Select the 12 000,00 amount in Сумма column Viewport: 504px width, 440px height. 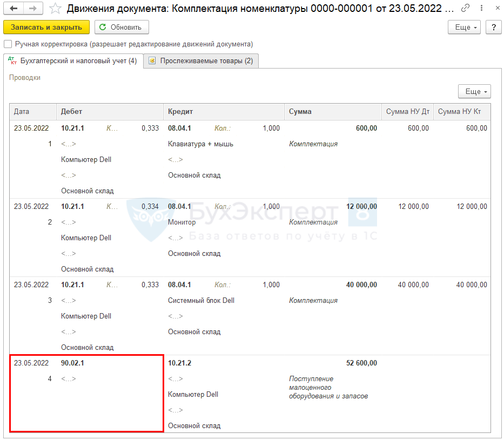361,207
